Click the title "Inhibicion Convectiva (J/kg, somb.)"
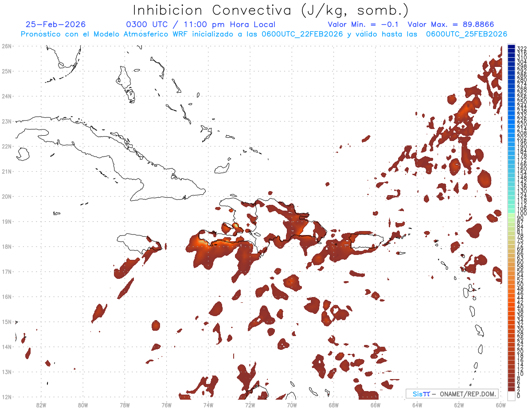The width and height of the screenshot is (532, 411). (271, 11)
